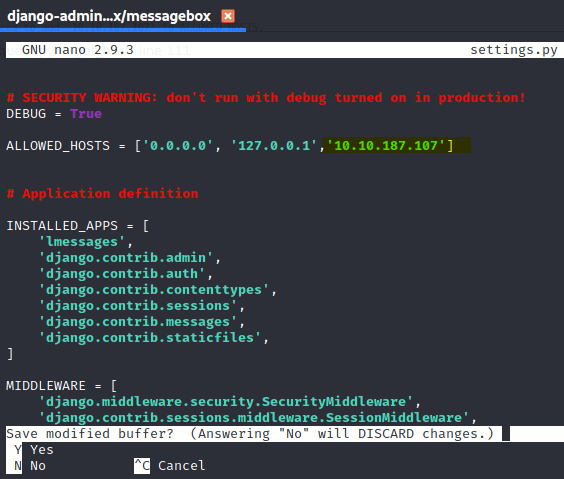Click the 'django.contrib.messages' entry

138,322
